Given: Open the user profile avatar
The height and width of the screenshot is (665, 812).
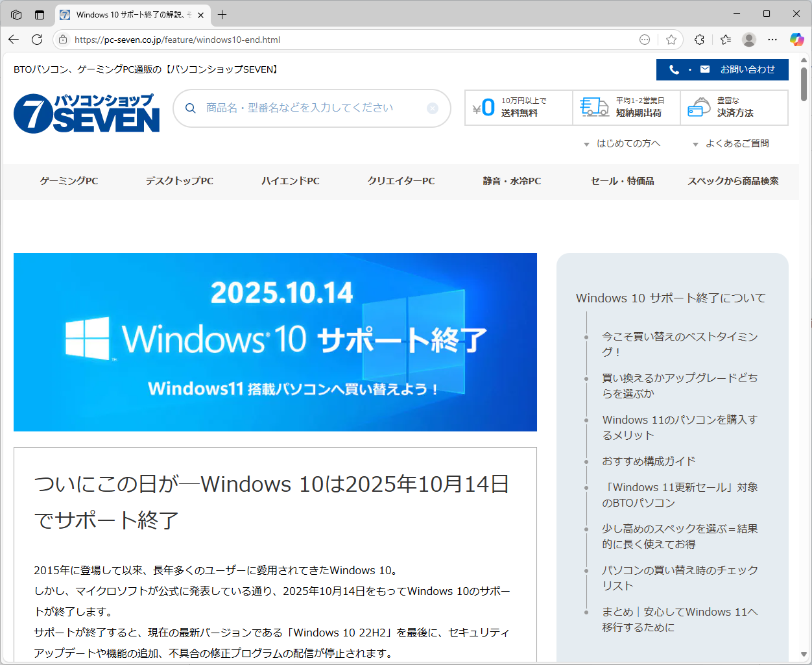Looking at the screenshot, I should 749,40.
